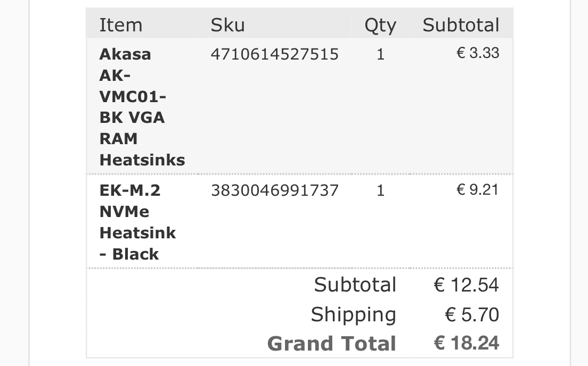The image size is (588, 366).
Task: Click SKU 4710614527515
Action: (x=275, y=54)
